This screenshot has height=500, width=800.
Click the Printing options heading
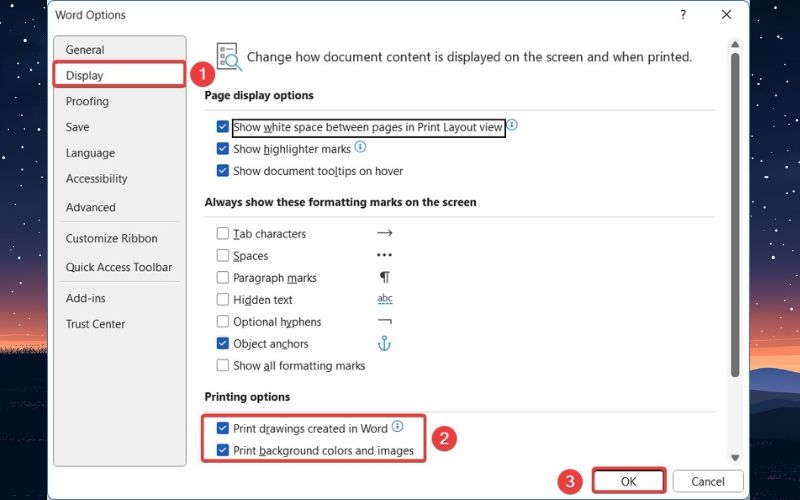[x=247, y=397]
